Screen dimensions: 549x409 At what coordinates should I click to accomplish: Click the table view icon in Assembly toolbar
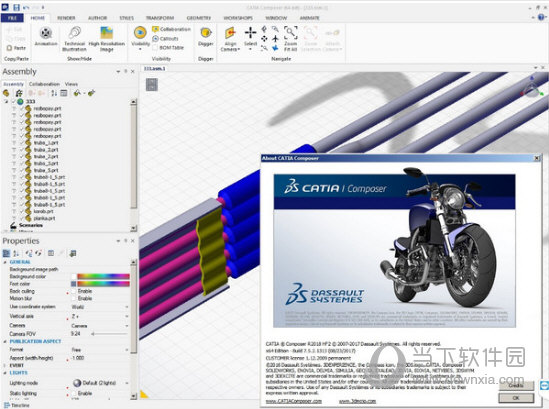(x=64, y=93)
